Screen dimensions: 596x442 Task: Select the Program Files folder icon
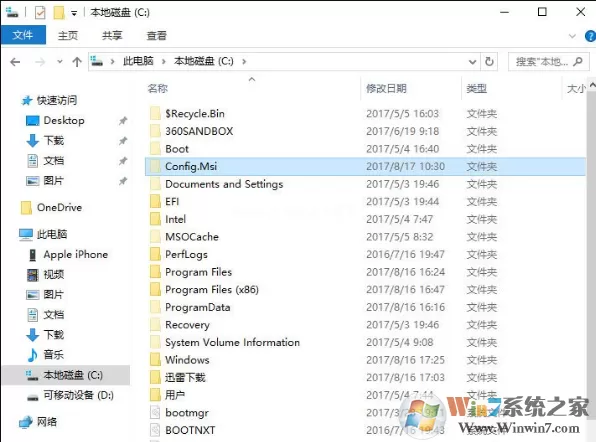[155, 272]
